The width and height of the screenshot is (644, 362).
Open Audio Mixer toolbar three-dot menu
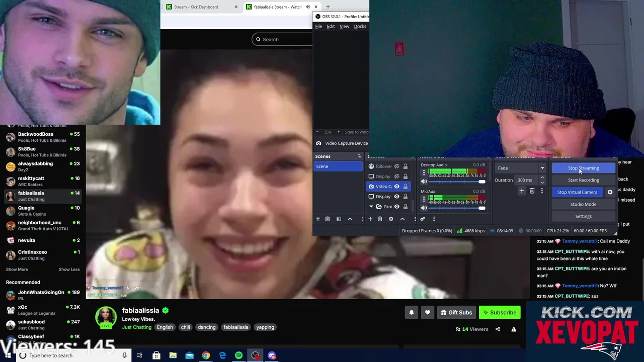(x=434, y=219)
